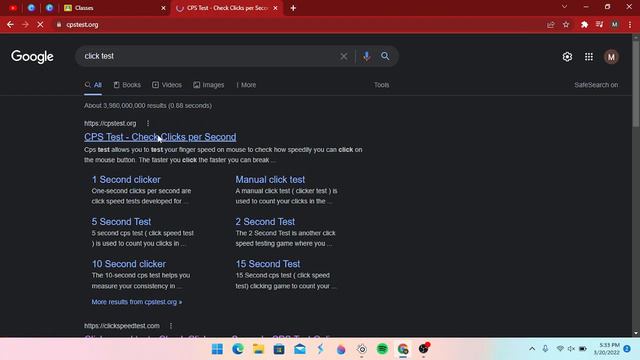Open the 10 Second clicker link
Image resolution: width=640 pixels, height=360 pixels.
click(129, 264)
